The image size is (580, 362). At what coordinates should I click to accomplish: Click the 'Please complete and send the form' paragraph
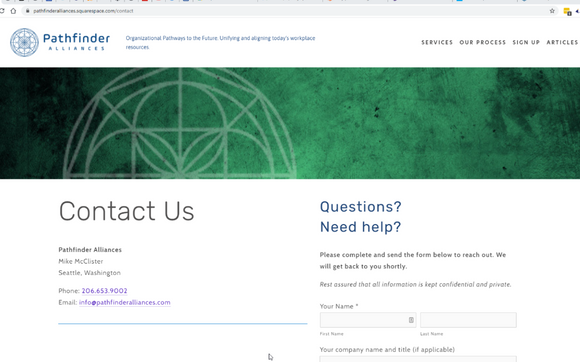pos(413,261)
